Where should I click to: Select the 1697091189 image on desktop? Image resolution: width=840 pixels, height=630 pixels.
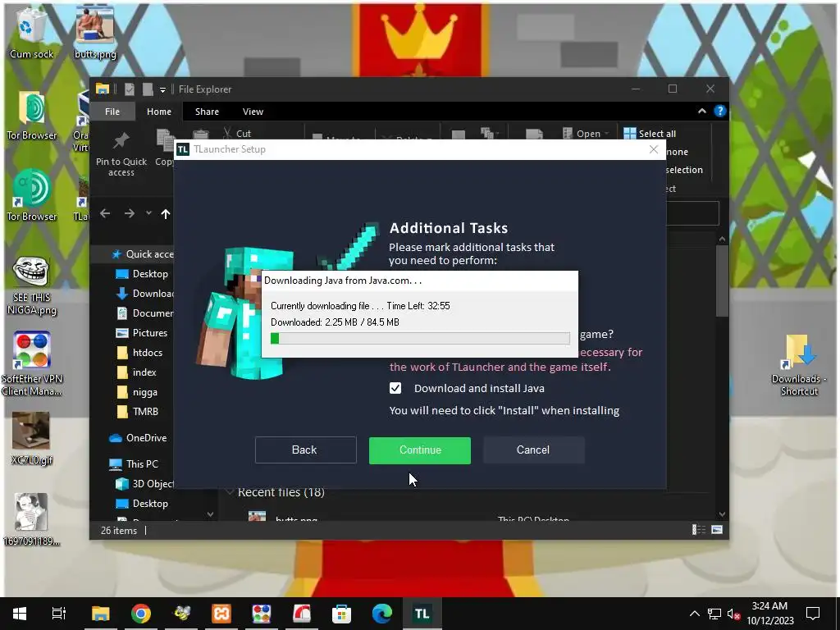(31, 520)
